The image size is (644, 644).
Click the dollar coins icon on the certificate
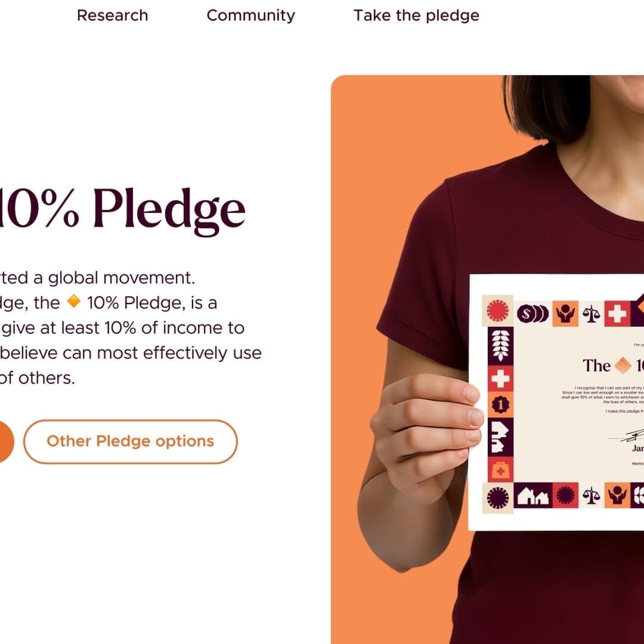coord(533,314)
